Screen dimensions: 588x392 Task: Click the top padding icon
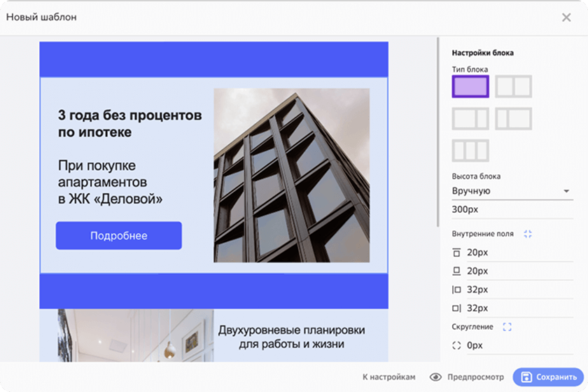pyautogui.click(x=456, y=253)
